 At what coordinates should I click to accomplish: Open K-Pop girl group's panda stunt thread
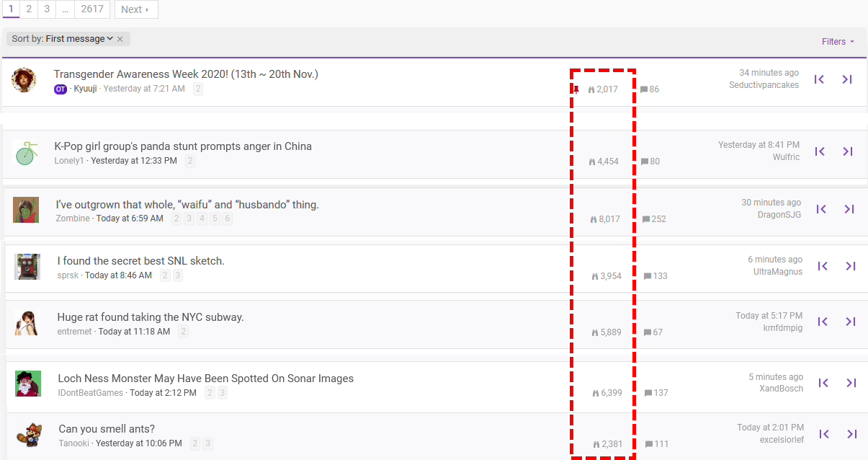coord(183,146)
